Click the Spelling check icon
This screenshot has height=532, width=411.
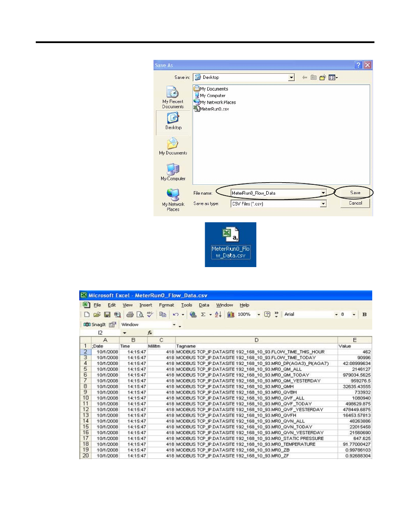tap(150, 314)
